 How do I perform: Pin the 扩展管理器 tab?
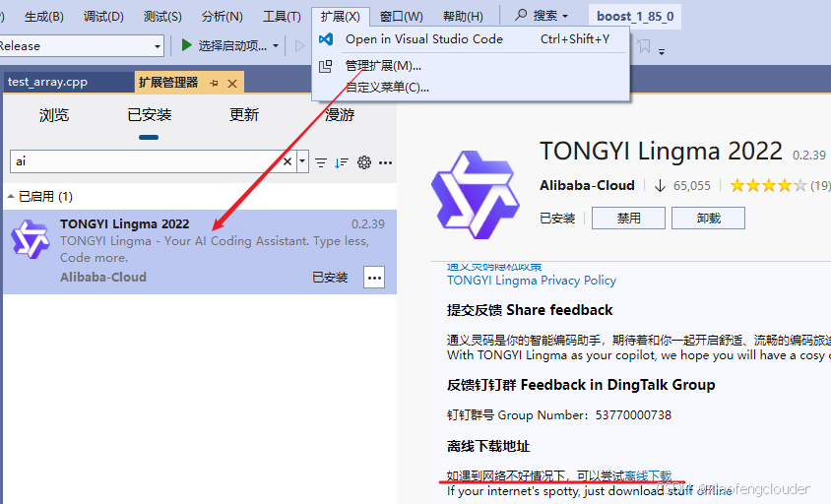tap(214, 84)
